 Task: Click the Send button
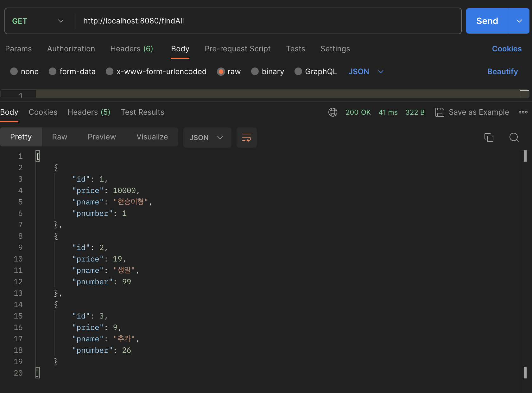coord(487,21)
